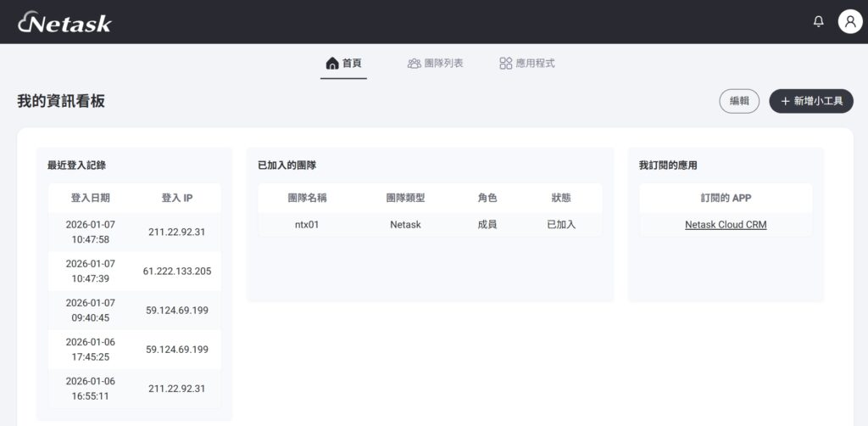This screenshot has width=868, height=426.
Task: Click the applications grid icon
Action: (x=505, y=64)
